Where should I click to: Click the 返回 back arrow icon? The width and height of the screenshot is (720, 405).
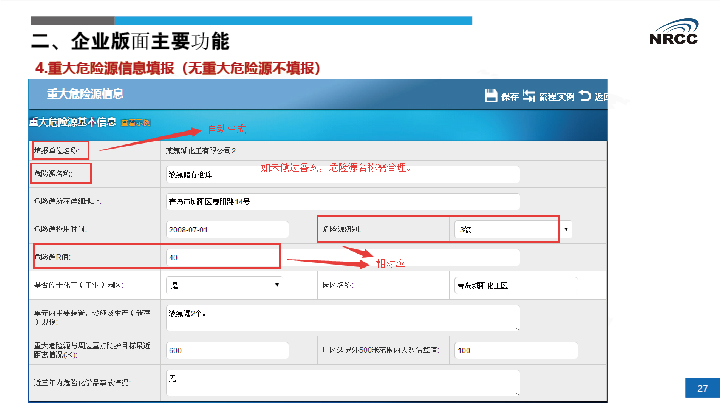[x=584, y=96]
